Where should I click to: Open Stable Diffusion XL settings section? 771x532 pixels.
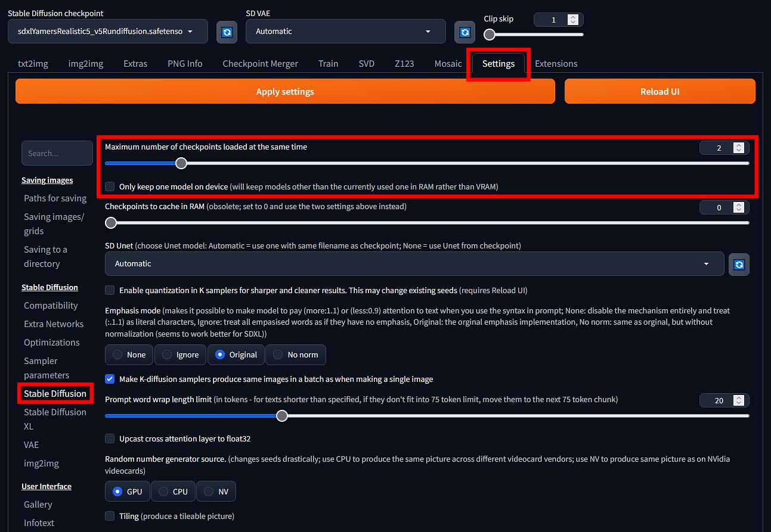(x=55, y=419)
